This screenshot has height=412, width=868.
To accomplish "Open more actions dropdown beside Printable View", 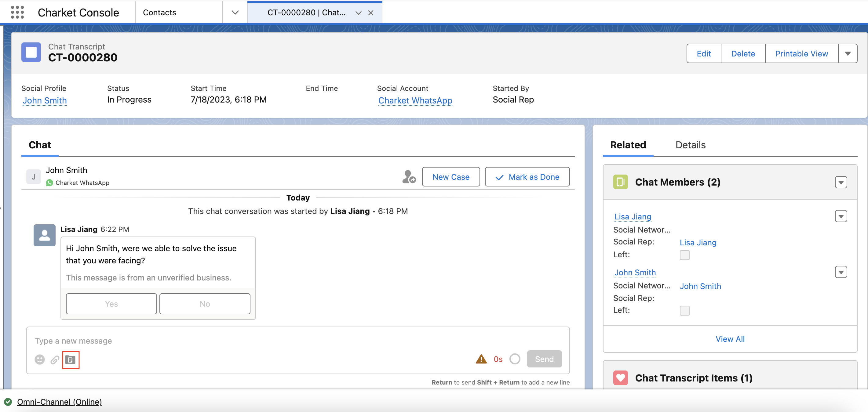I will pyautogui.click(x=848, y=53).
